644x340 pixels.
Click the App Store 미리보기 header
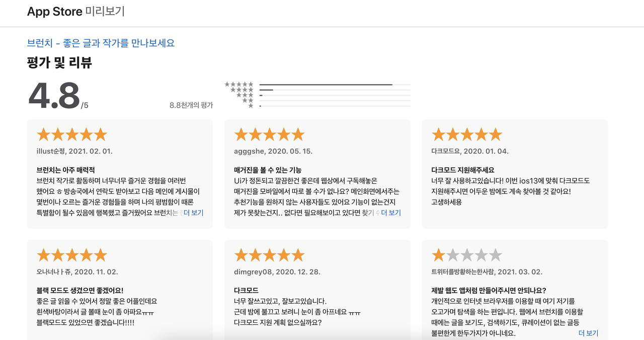point(76,12)
